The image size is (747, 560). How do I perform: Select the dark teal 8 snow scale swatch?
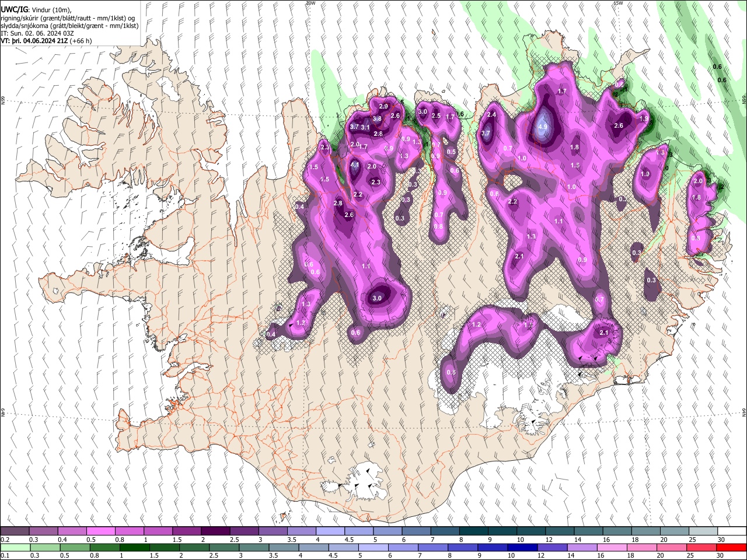(x=473, y=531)
